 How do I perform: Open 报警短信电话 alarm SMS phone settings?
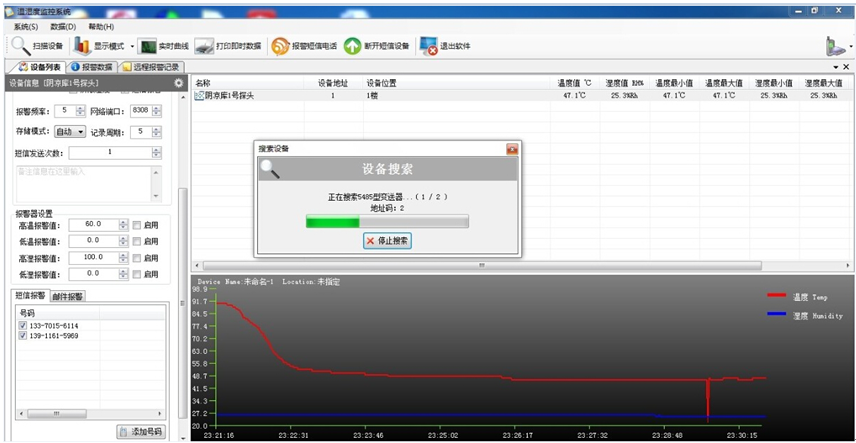click(x=280, y=46)
